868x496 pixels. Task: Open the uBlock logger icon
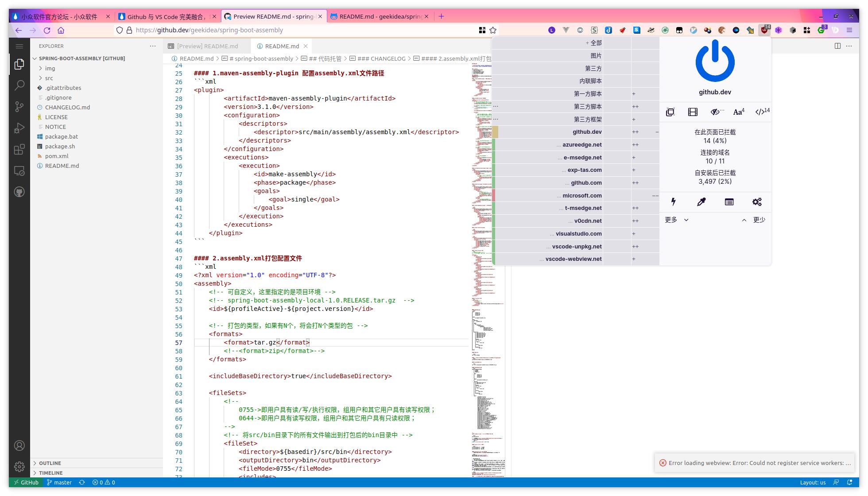729,202
